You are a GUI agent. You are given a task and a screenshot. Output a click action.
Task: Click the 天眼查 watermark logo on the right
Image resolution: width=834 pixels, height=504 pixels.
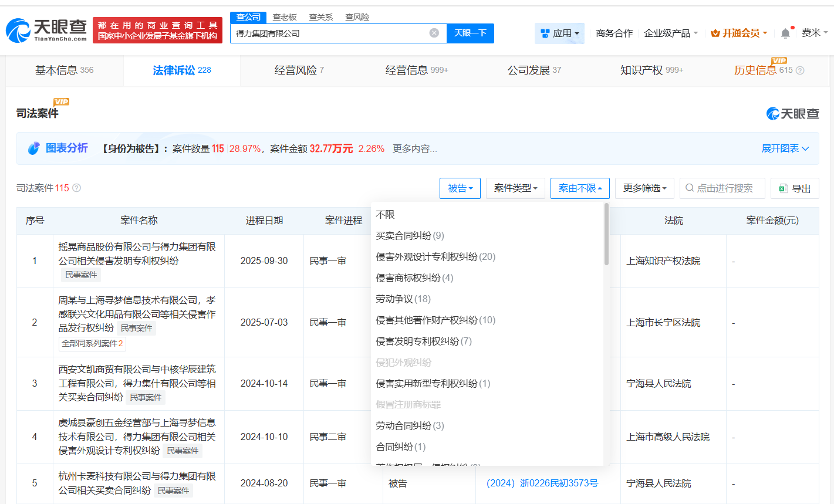793,114
